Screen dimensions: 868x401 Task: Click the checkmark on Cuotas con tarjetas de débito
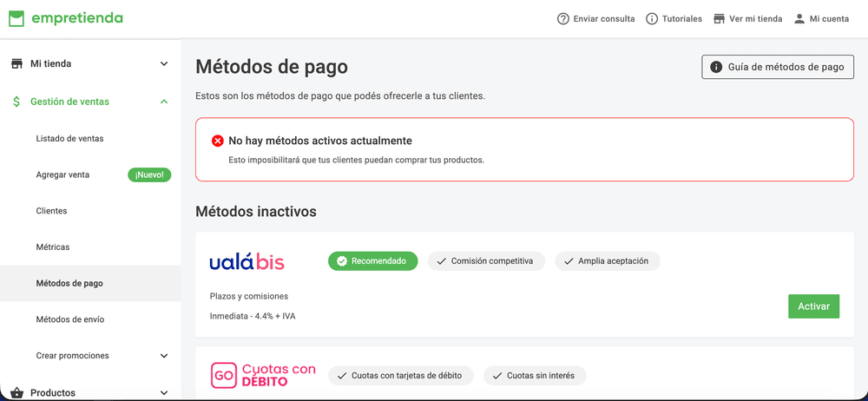342,376
